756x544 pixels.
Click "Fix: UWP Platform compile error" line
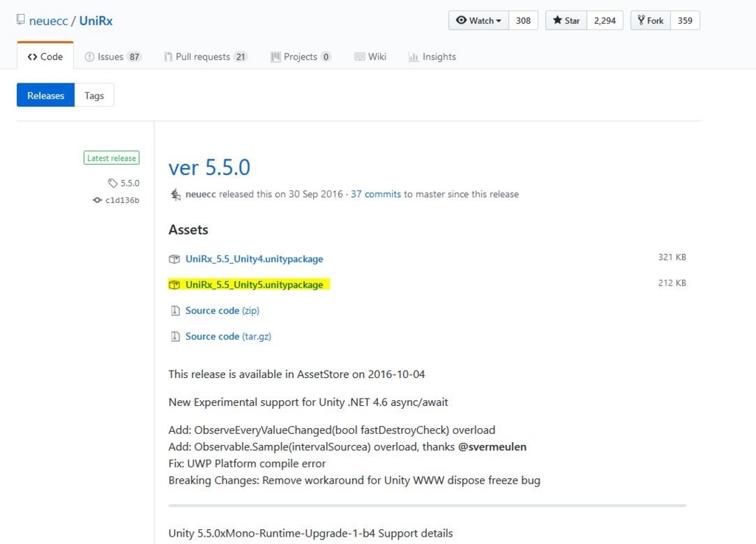247,464
